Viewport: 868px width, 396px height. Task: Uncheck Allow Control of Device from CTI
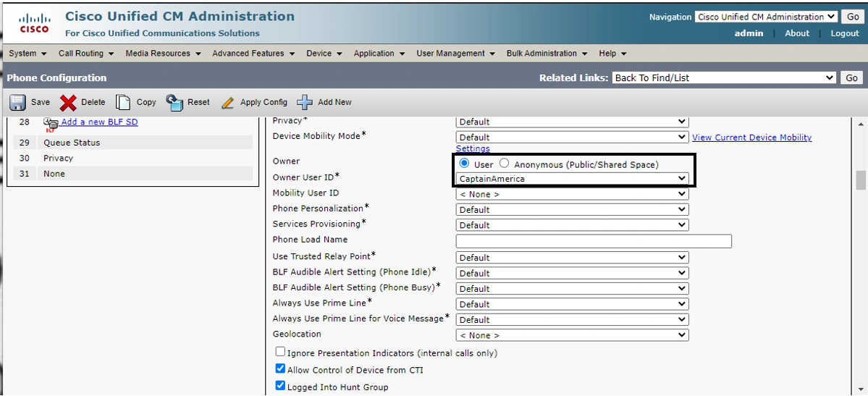280,369
